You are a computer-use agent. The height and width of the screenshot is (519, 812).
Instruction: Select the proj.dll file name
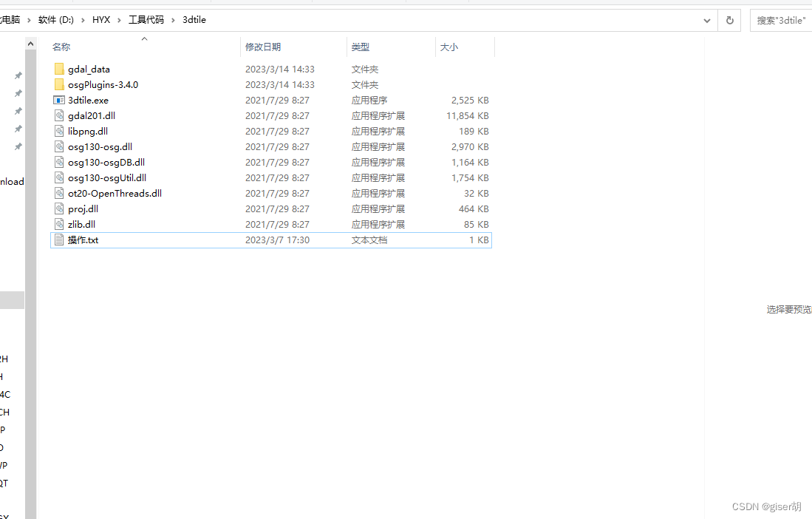tap(83, 208)
